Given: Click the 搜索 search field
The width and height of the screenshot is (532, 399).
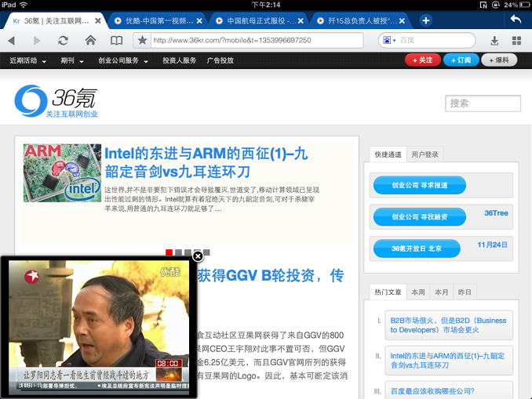Looking at the screenshot, I should coord(483,103).
